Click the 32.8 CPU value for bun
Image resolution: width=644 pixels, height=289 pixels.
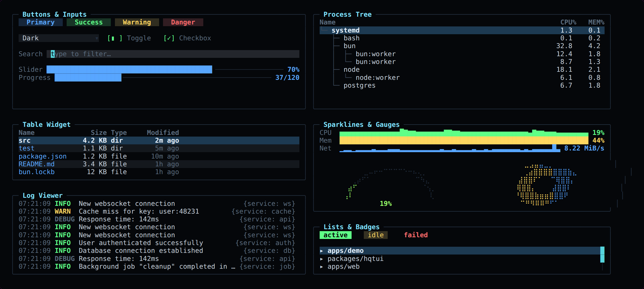coord(564,46)
